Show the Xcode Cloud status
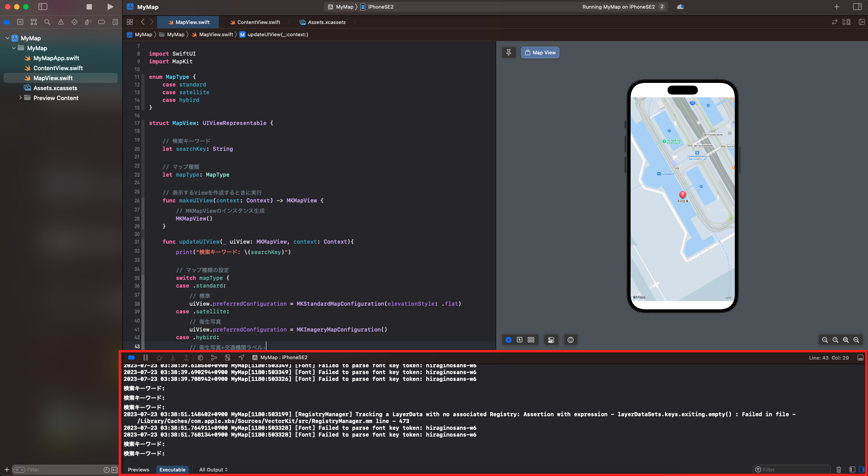868x476 pixels. pyautogui.click(x=680, y=7)
